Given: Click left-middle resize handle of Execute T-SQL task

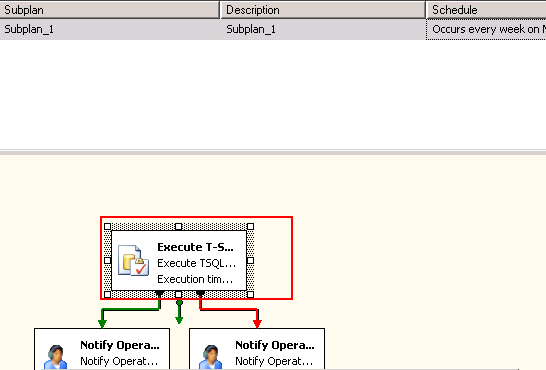Looking at the screenshot, I should 108,260.
